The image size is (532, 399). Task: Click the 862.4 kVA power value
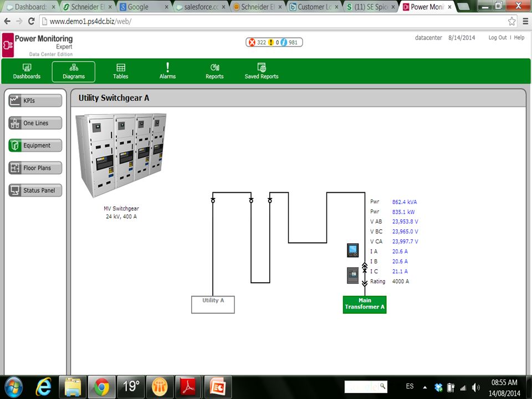click(405, 202)
